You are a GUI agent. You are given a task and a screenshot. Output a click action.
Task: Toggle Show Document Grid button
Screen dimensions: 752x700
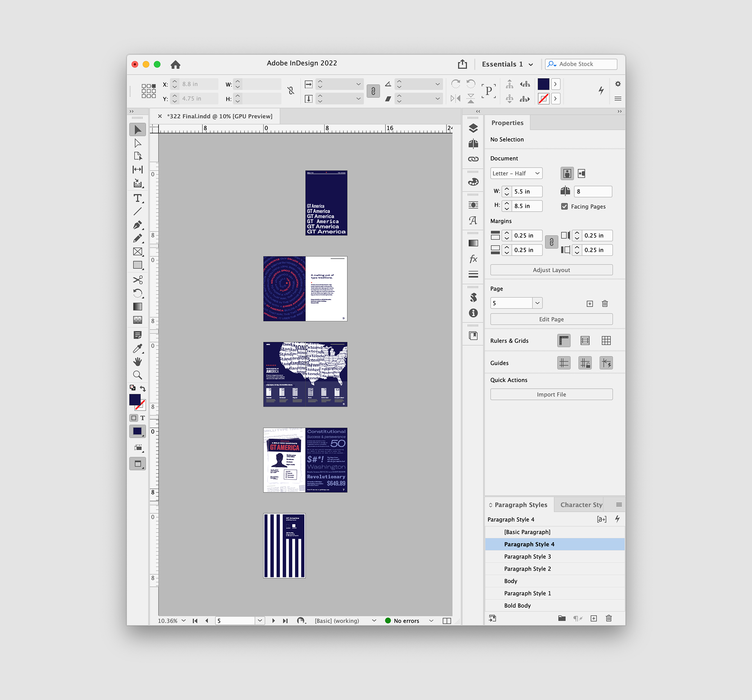(606, 341)
